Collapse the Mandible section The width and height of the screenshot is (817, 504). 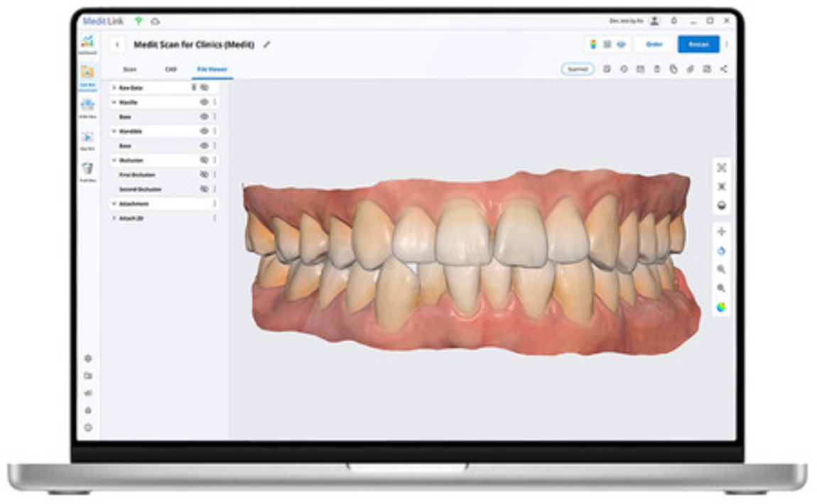[114, 131]
